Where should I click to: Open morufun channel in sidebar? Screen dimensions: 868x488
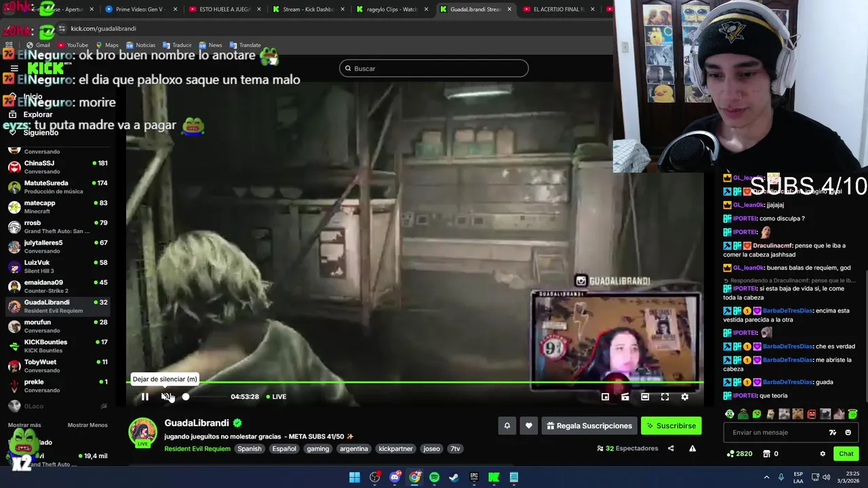coord(57,326)
